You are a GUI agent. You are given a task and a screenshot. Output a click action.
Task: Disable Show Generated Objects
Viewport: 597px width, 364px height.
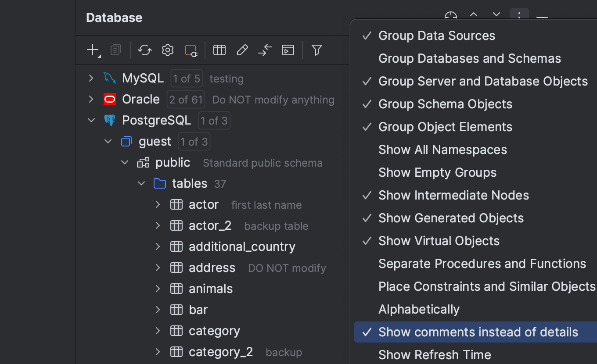(451, 218)
